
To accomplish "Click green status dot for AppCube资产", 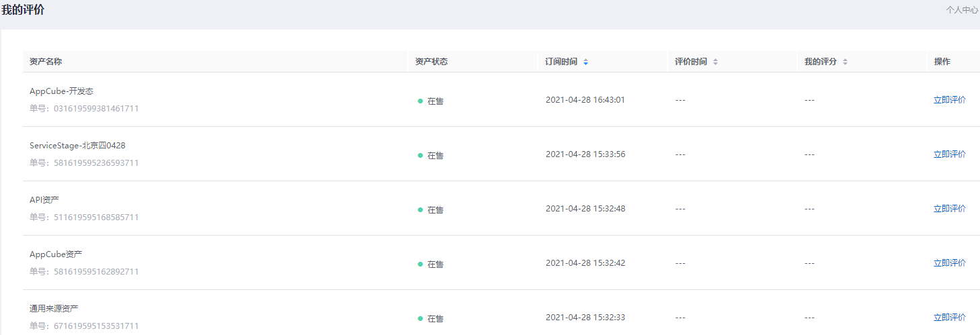I will tap(420, 265).
